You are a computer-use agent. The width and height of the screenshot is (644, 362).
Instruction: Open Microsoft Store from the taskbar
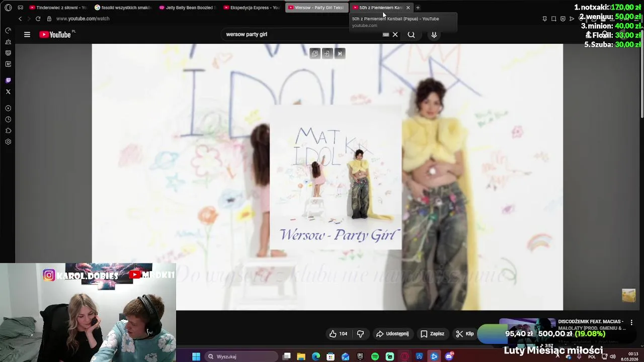(x=331, y=356)
